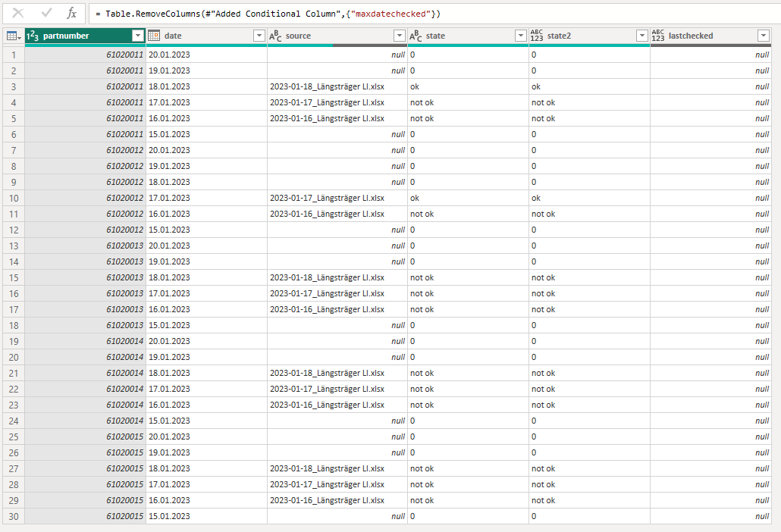
Task: Cancel formula edit with the X icon
Action: click(18, 13)
